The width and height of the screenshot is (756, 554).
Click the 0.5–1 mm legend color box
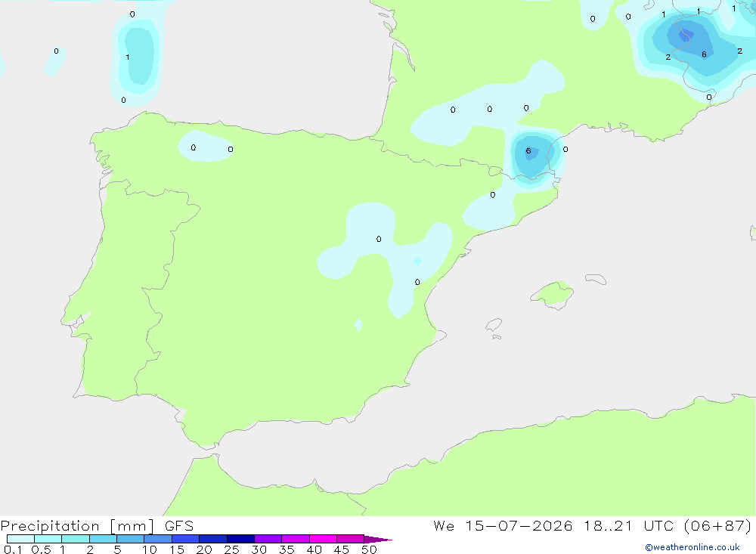48,539
